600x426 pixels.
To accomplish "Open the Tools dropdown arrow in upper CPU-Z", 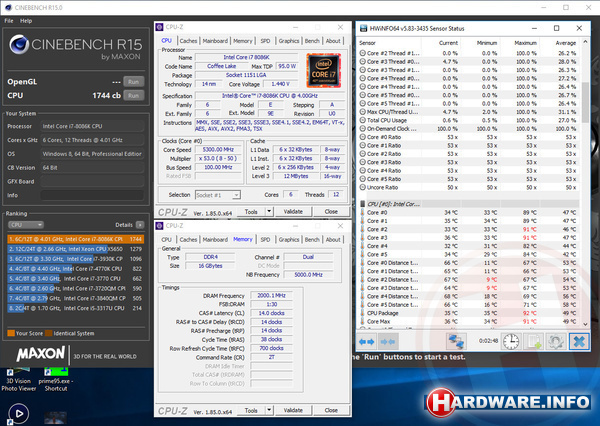I will [x=269, y=211].
